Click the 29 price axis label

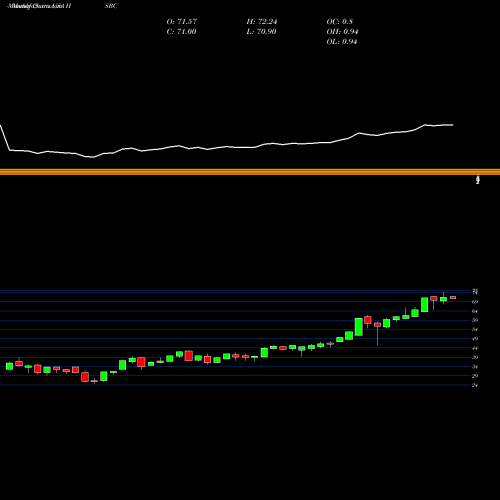[x=475, y=376]
